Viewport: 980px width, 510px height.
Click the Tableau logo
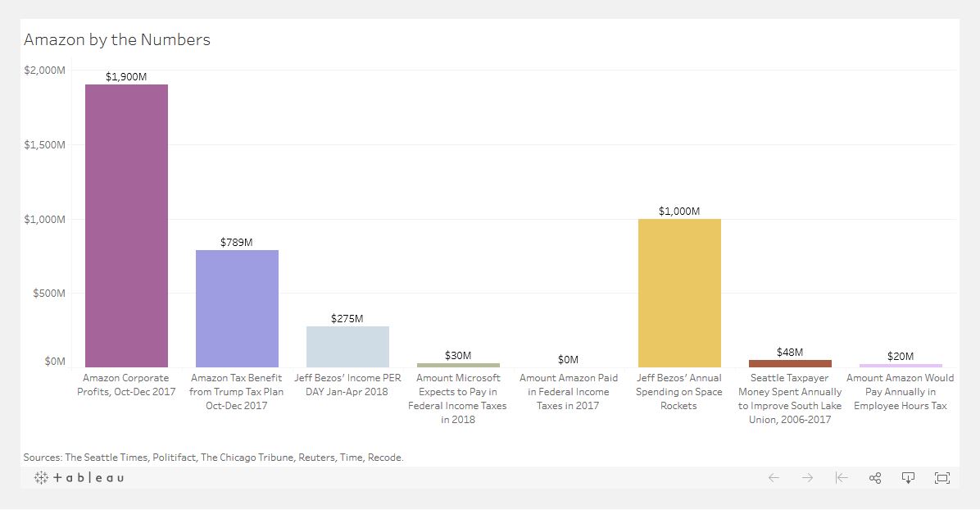(x=79, y=477)
